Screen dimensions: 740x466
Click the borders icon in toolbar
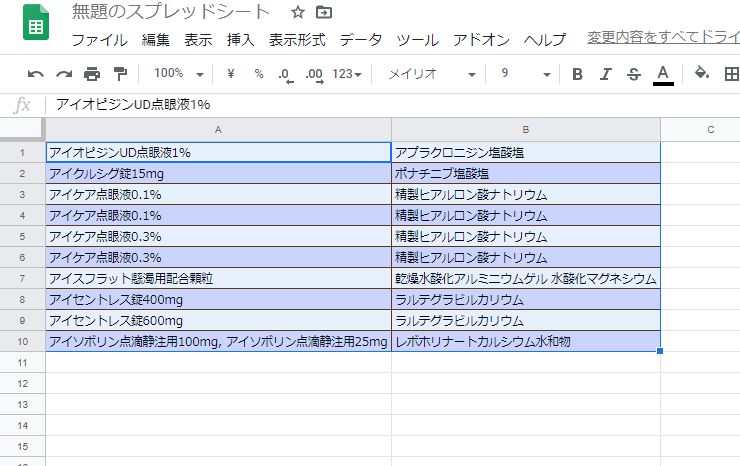[x=731, y=74]
